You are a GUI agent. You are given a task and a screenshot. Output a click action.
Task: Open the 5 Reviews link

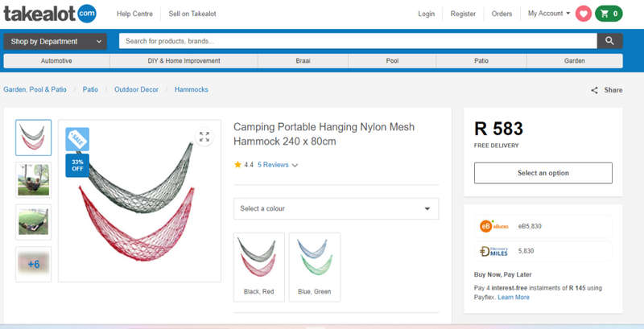point(273,165)
